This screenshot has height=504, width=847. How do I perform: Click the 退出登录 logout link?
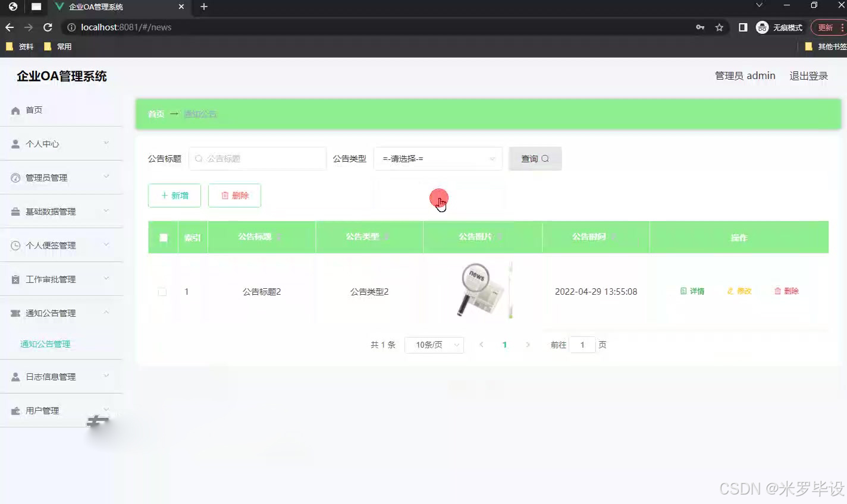[x=808, y=75]
